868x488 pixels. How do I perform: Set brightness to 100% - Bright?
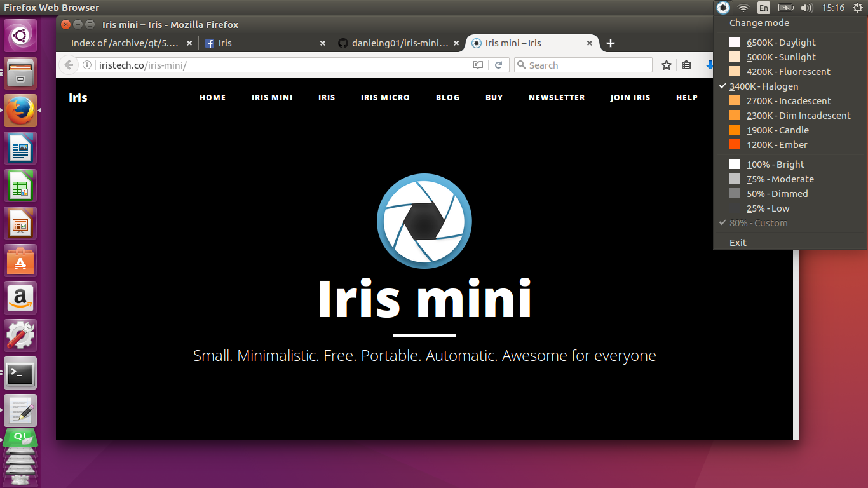click(x=790, y=165)
